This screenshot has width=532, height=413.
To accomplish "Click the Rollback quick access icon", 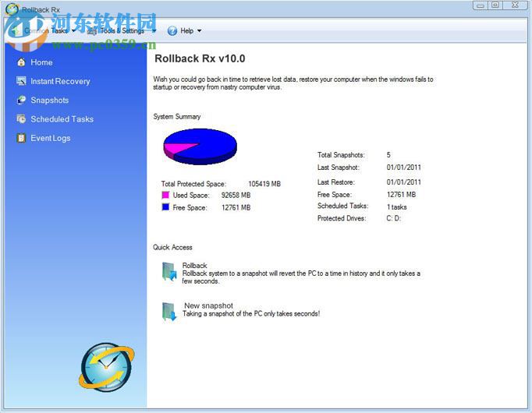I will point(169,271).
